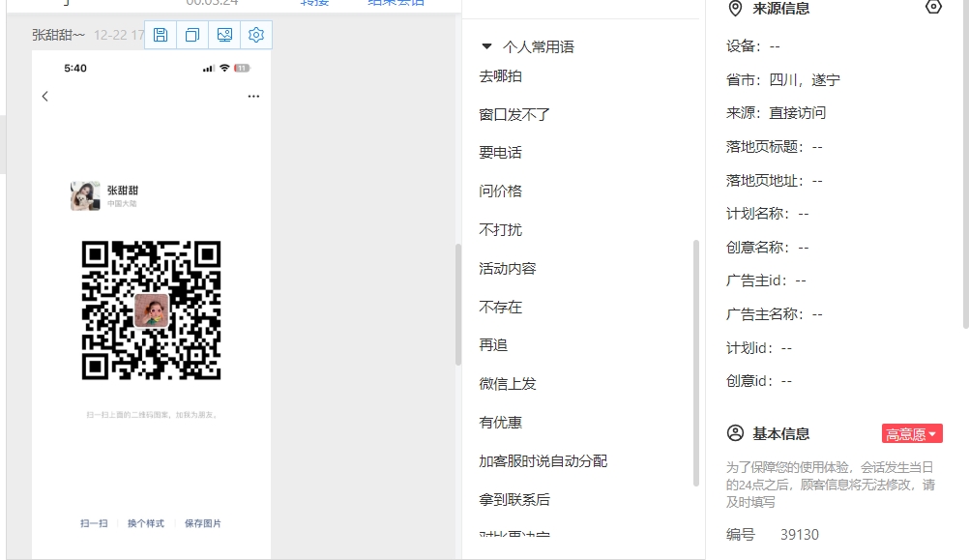
Task: Select quick phrase 问价格
Action: [501, 191]
